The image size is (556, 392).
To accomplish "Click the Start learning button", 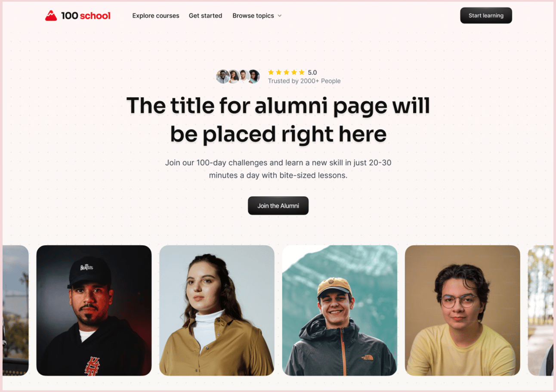I will tap(486, 15).
